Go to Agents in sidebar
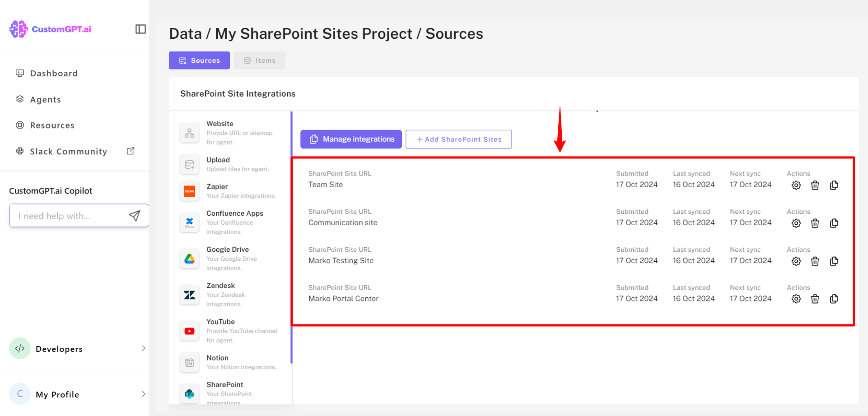This screenshot has height=416, width=868. 45,99
